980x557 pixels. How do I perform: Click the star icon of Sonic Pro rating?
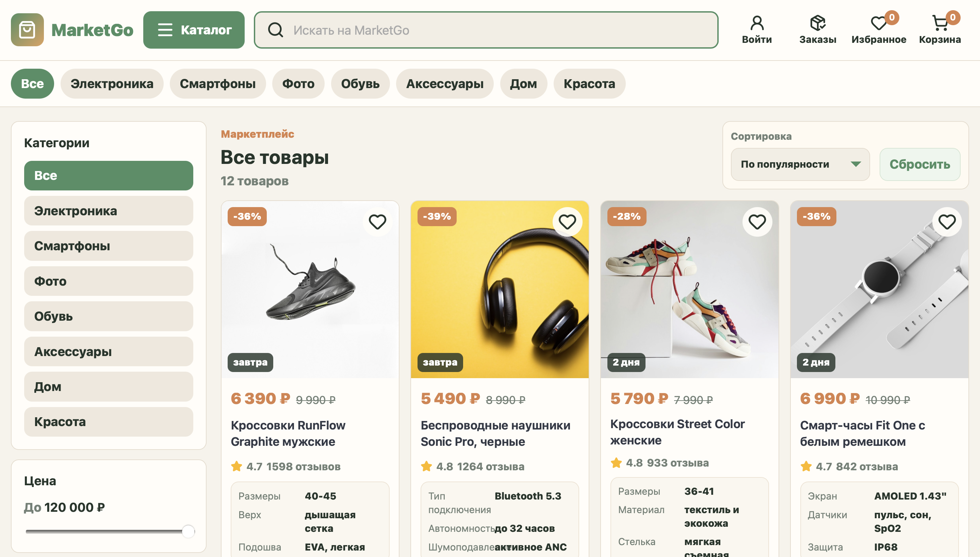pos(426,466)
